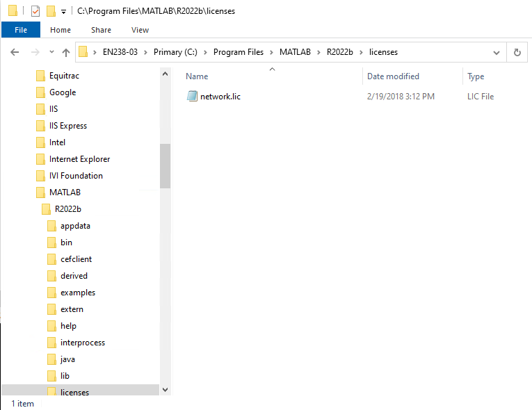
Task: Select the R2022b folder in the tree
Action: click(x=68, y=209)
